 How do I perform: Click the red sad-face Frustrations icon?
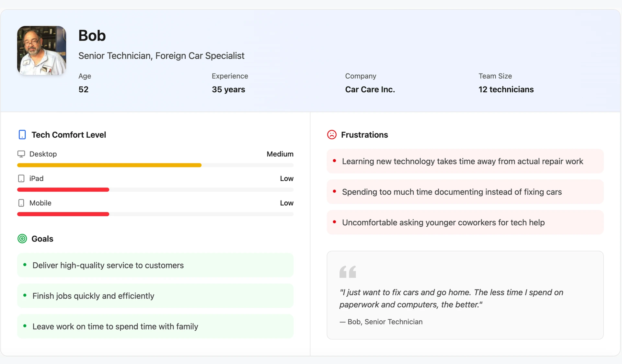point(332,135)
